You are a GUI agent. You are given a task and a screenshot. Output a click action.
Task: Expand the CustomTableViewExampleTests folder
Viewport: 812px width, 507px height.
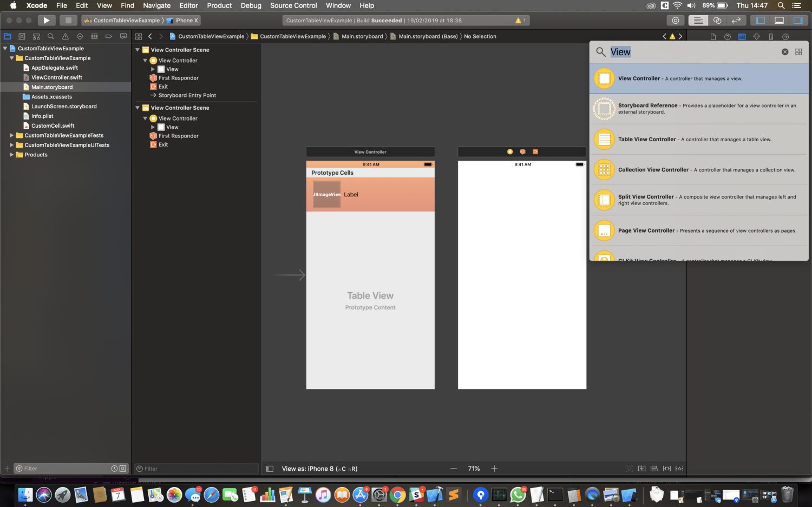(x=11, y=135)
